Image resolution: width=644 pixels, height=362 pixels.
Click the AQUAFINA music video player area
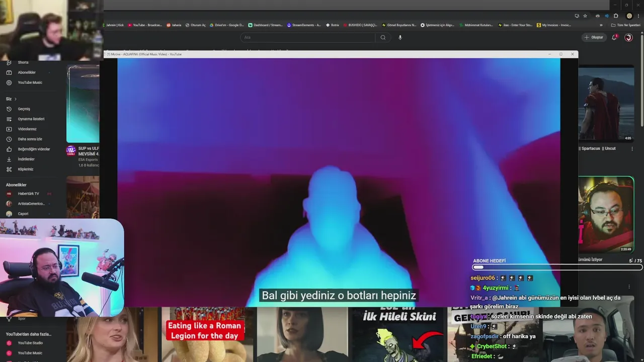coord(339,182)
